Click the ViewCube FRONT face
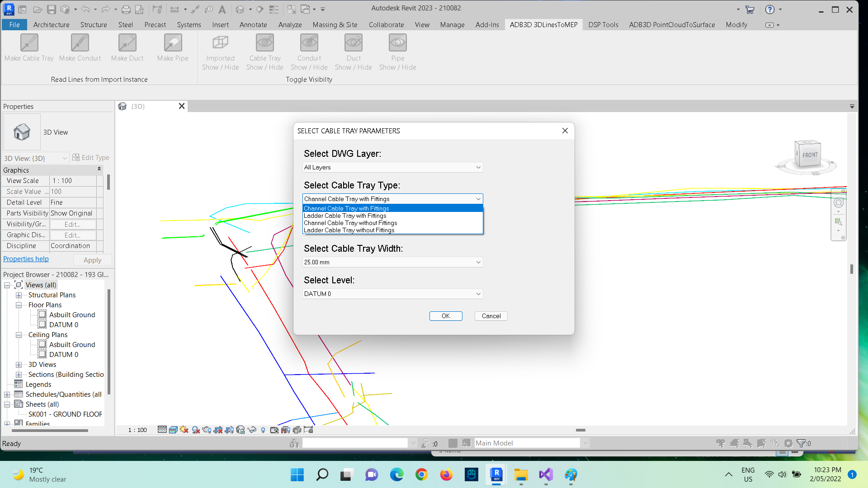 pyautogui.click(x=810, y=155)
